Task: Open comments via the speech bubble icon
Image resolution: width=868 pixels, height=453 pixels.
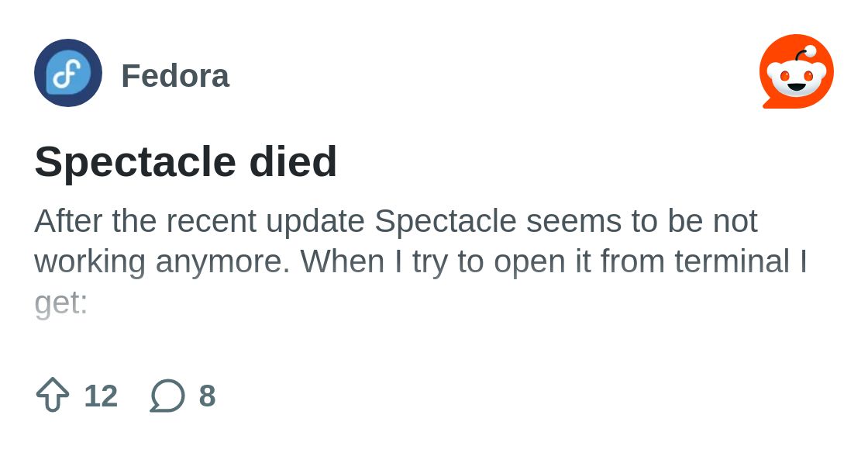Action: click(167, 396)
